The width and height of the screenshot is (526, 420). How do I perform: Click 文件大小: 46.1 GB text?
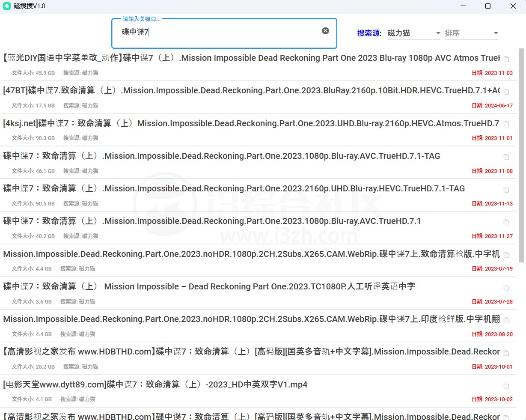pyautogui.click(x=33, y=171)
